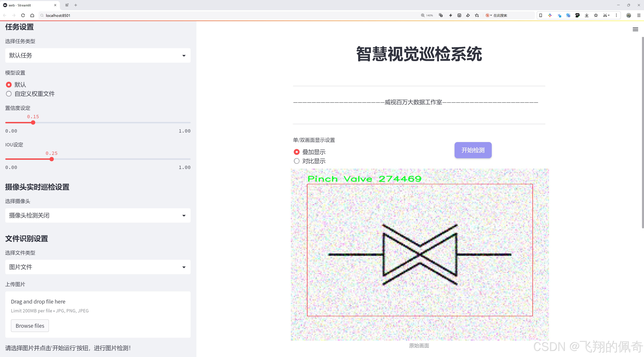This screenshot has width=644, height=357.
Task: Click the mobile device view icon
Action: 541,15
